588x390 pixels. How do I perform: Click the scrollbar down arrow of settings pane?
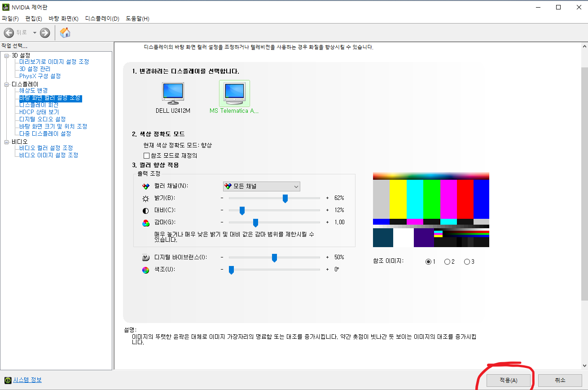coord(584,365)
